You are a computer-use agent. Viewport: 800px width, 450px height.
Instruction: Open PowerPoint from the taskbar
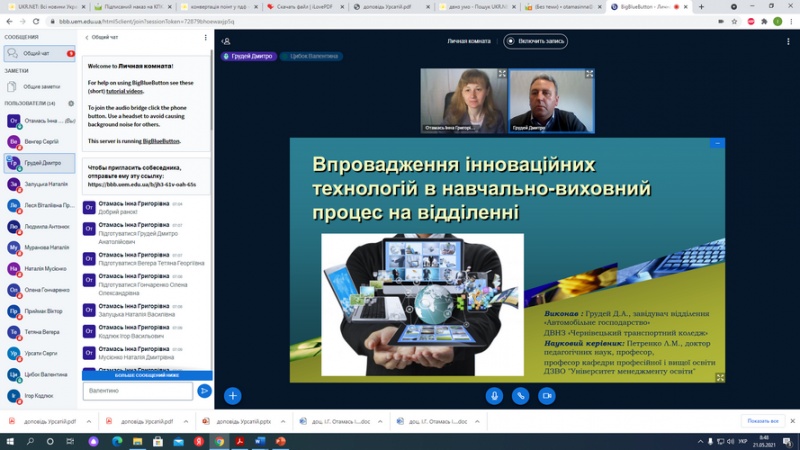281,441
